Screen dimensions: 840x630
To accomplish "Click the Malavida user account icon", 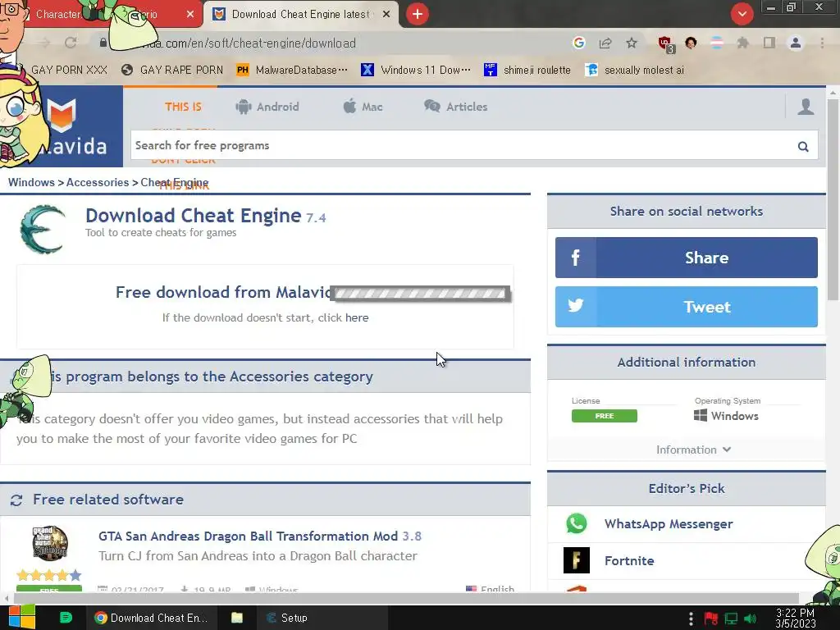I will (806, 106).
